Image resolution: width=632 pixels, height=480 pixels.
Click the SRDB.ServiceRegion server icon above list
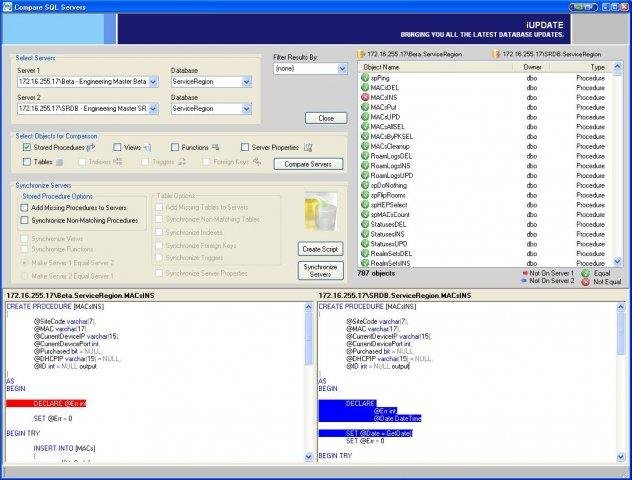coord(496,54)
